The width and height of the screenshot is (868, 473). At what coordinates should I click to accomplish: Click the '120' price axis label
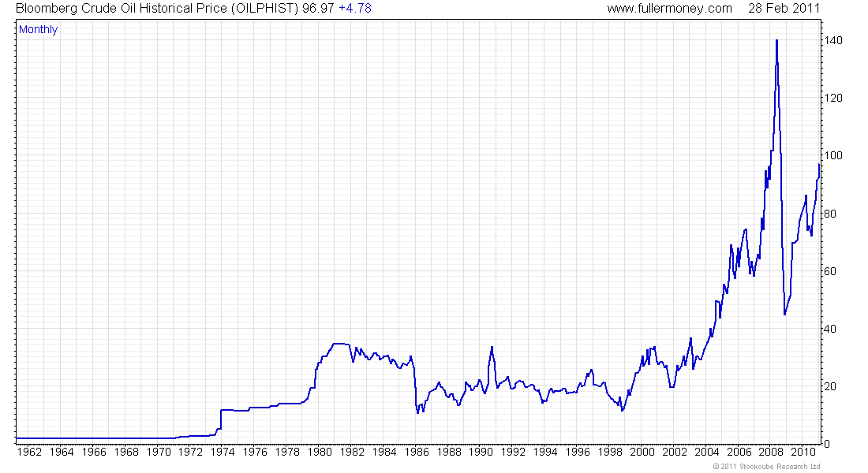click(x=833, y=98)
